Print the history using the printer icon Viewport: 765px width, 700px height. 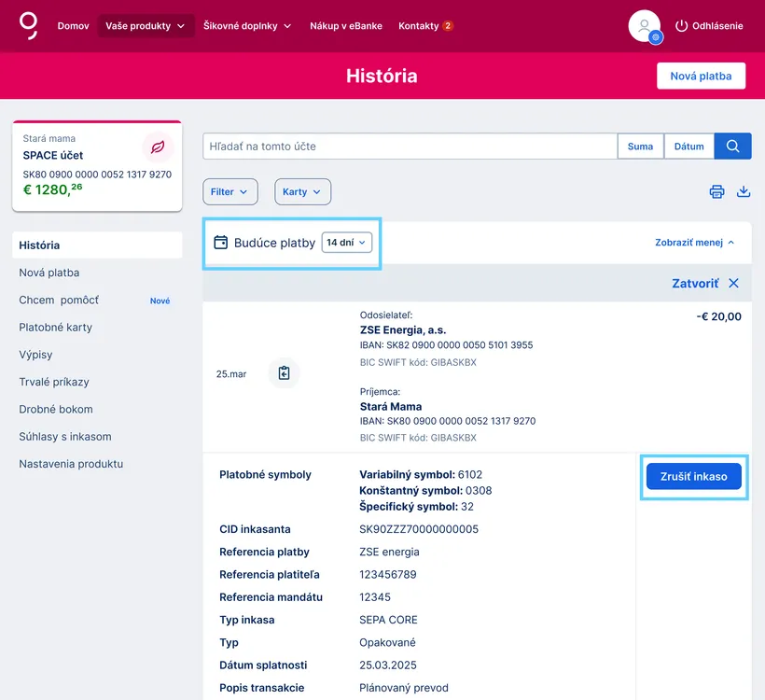[x=716, y=191]
